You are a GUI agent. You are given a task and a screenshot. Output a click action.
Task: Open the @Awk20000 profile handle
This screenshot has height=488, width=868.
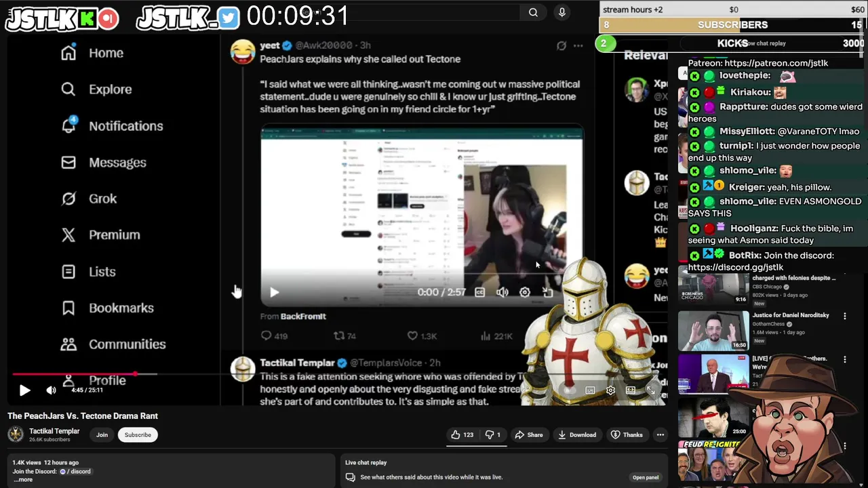click(x=323, y=45)
